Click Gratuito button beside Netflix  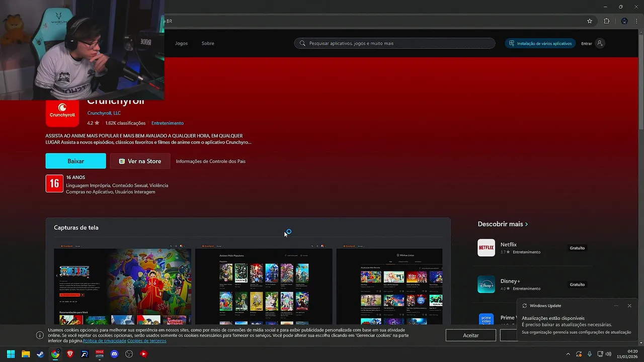tap(577, 248)
